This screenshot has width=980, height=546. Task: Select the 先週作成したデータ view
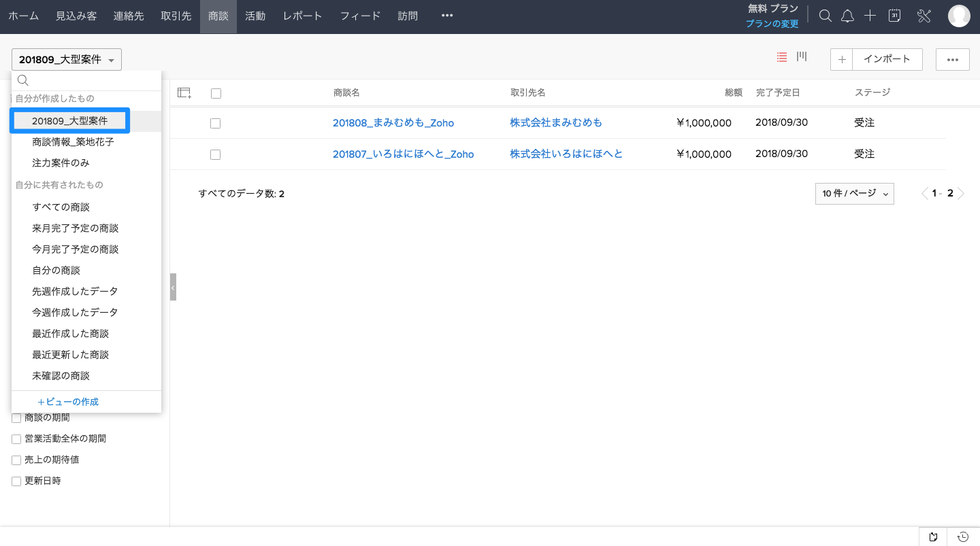tap(86, 292)
